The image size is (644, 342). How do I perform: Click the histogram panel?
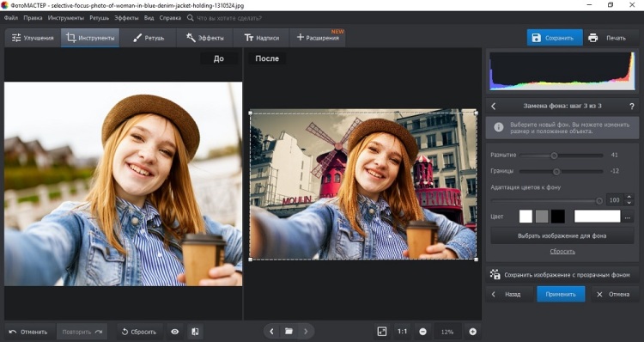coord(562,71)
